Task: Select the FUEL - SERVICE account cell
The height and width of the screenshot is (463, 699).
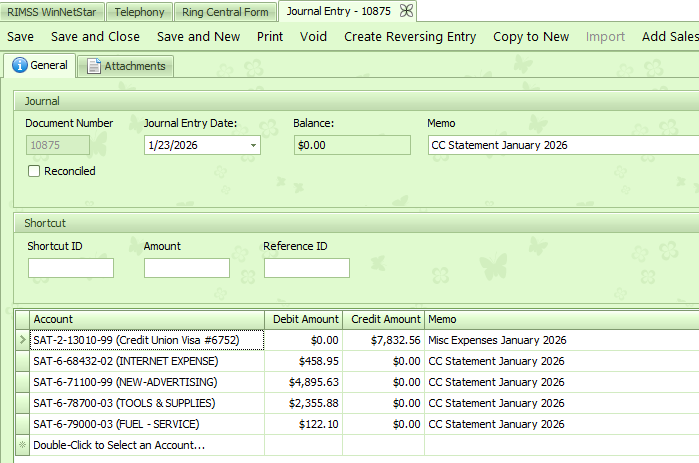Action: [147, 424]
